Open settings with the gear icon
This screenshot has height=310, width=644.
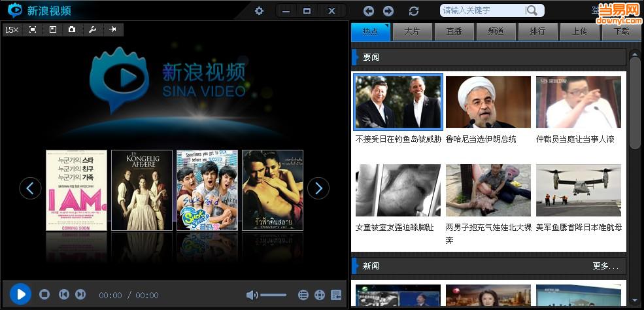(x=259, y=10)
